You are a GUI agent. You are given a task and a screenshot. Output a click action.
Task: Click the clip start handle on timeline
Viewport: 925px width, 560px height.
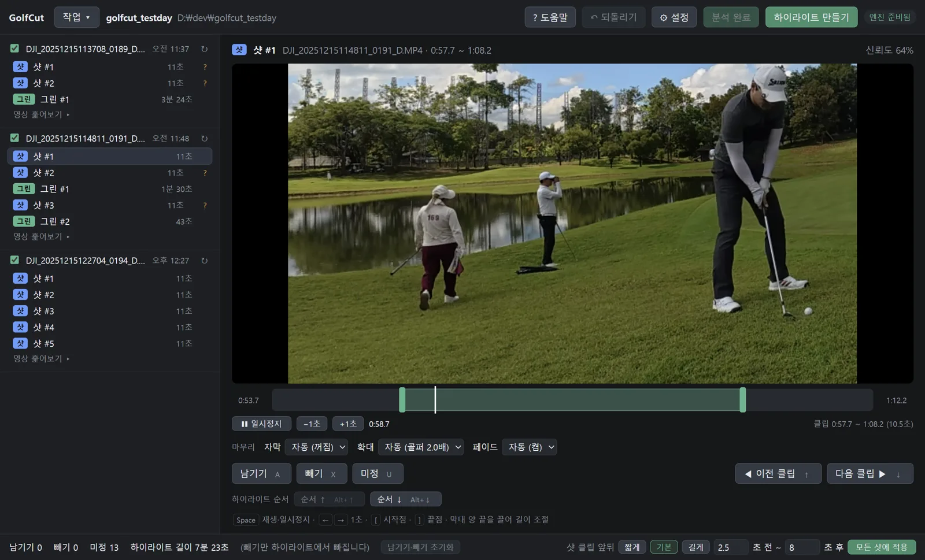[x=402, y=400]
